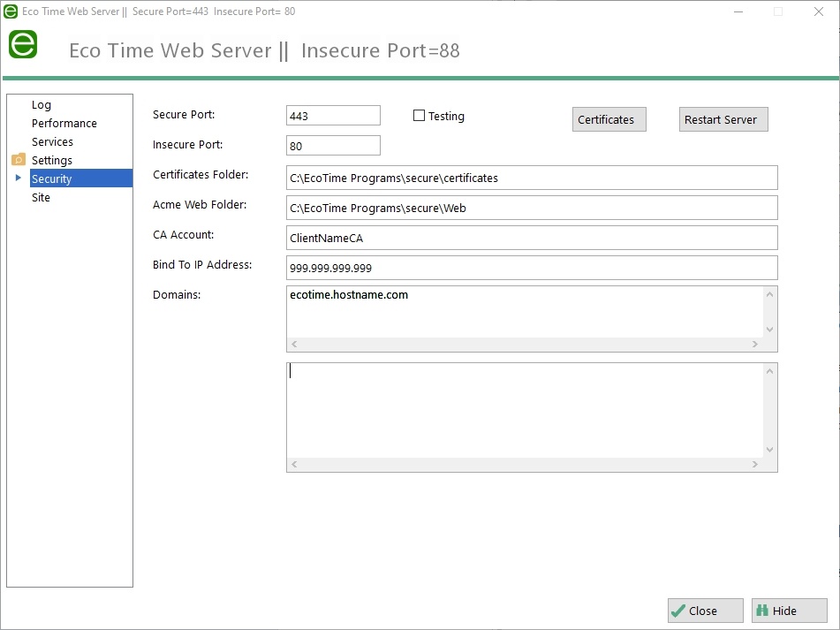This screenshot has height=630, width=840.
Task: Left arrow of lower text area scrollbar
Action: [x=294, y=465]
